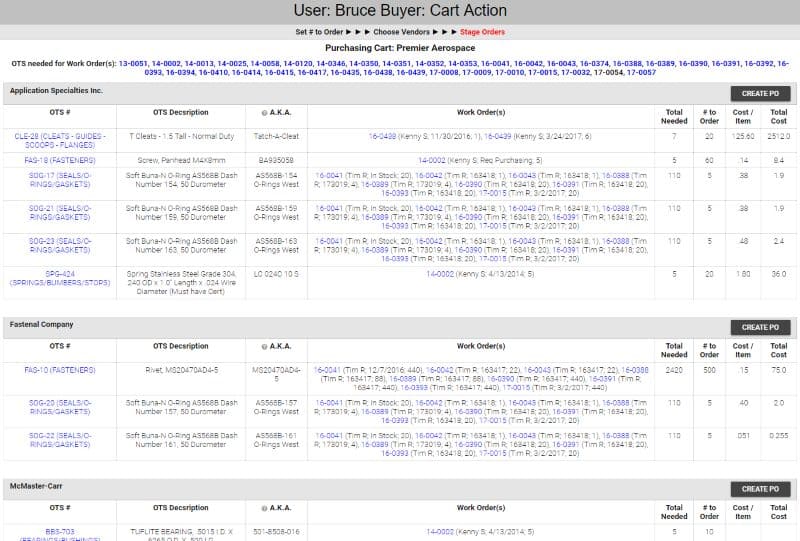800x541 pixels.
Task: Select 'BA935058' A.K.A. cell
Action: [276, 160]
